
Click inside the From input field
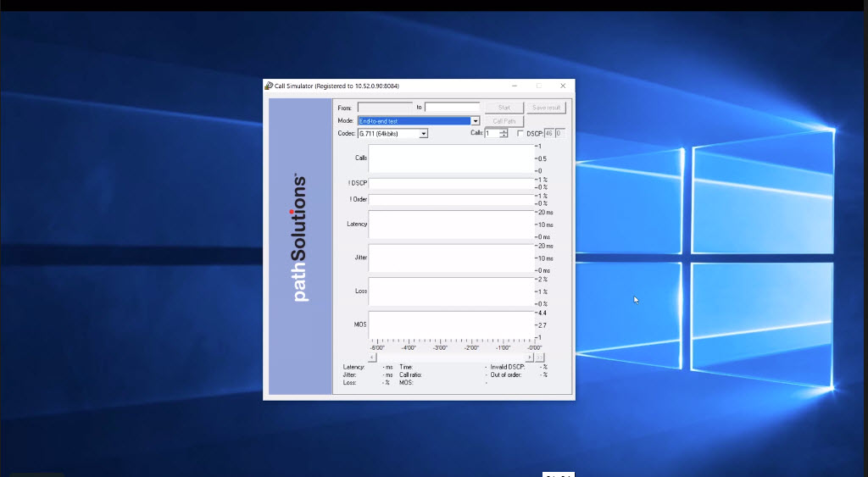[384, 108]
